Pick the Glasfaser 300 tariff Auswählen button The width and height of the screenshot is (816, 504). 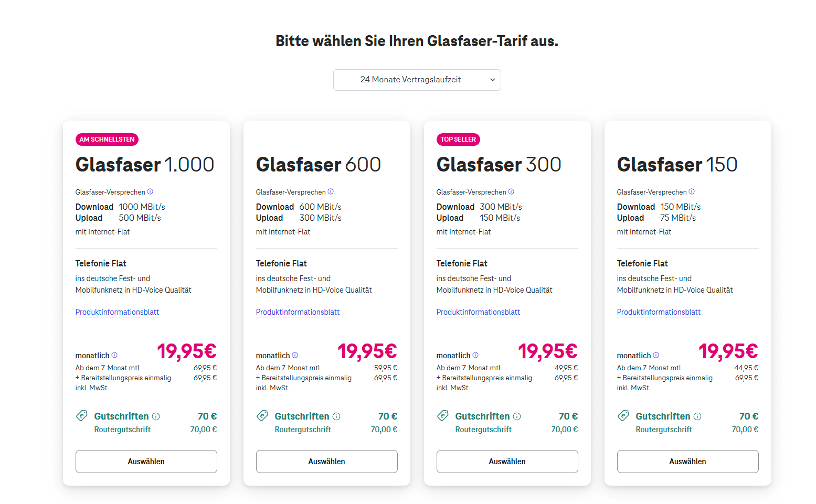(x=507, y=462)
